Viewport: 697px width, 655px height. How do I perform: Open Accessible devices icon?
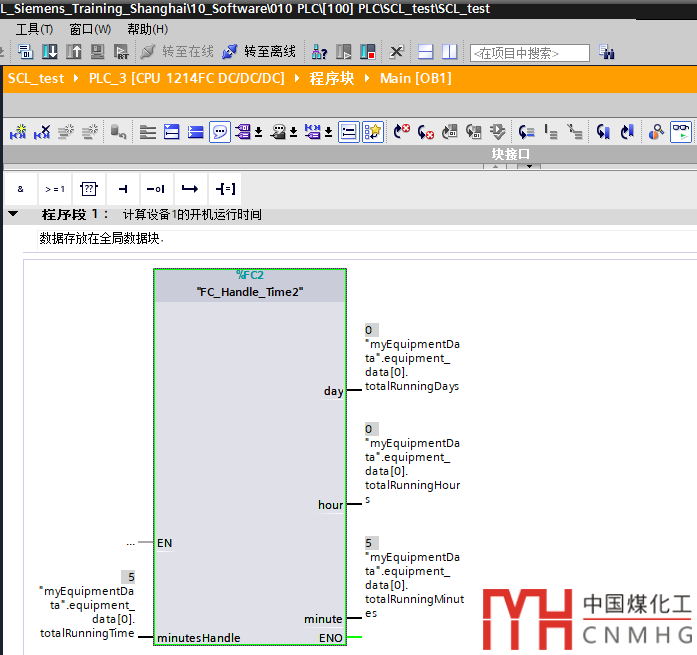(x=319, y=52)
